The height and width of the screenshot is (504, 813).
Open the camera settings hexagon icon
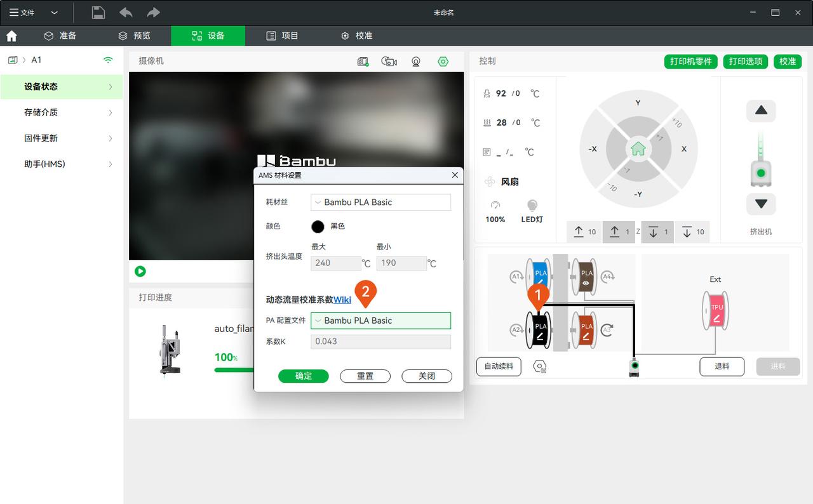443,62
